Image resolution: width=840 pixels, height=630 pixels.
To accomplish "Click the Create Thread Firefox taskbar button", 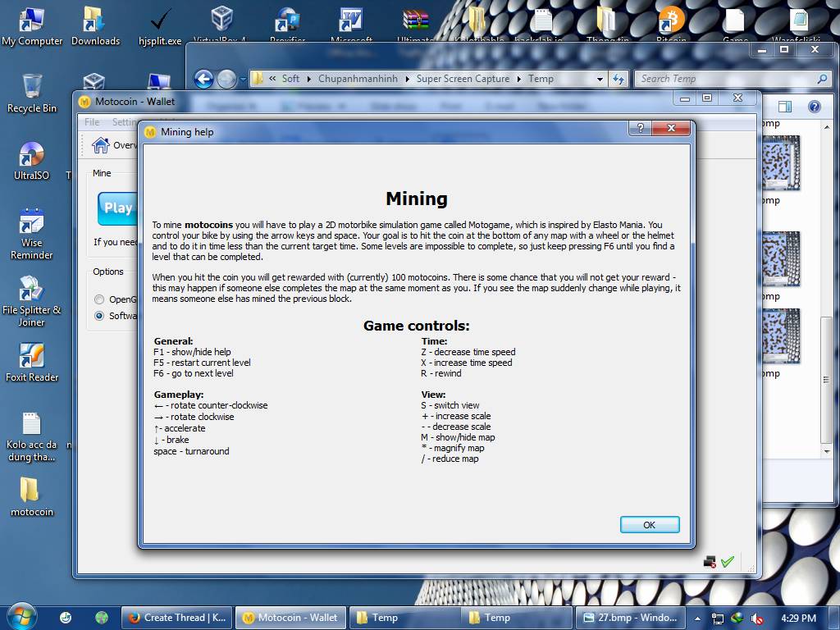I will point(178,618).
